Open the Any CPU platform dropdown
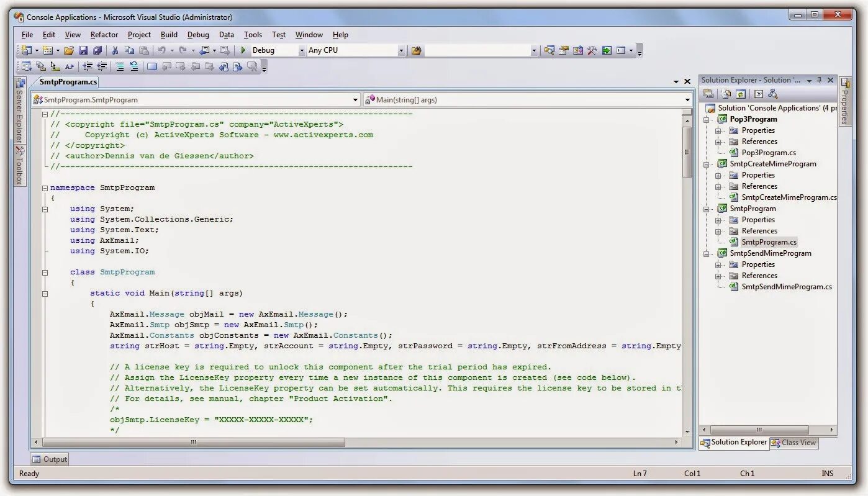The image size is (868, 496). point(401,50)
